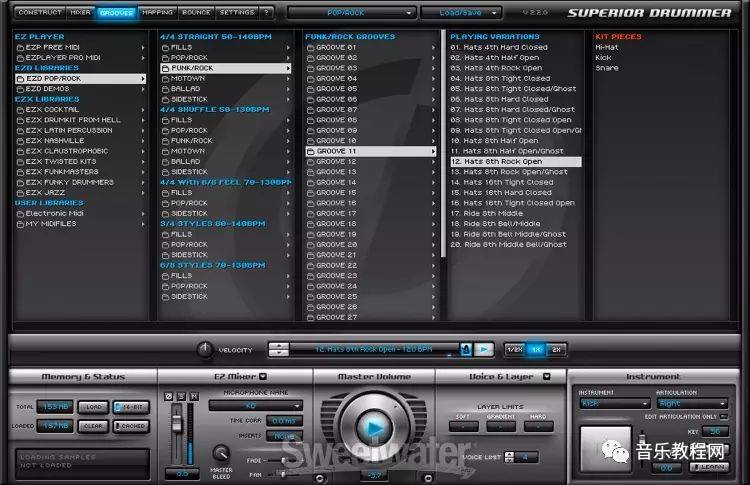Viewport: 750px width, 485px height.
Task: Solo the EZ Mixer channel
Action: pos(181,396)
